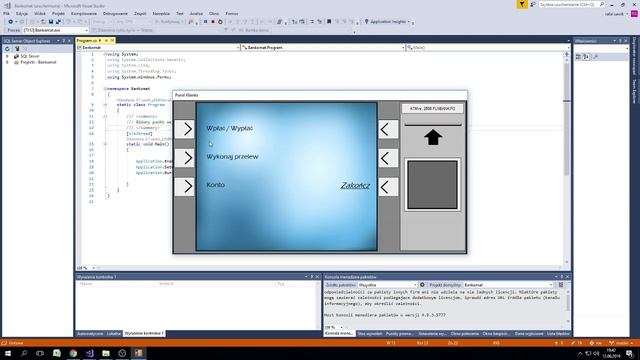This screenshot has width=640, height=360.
Task: Open the Narzędzia menu
Action: tap(161, 13)
